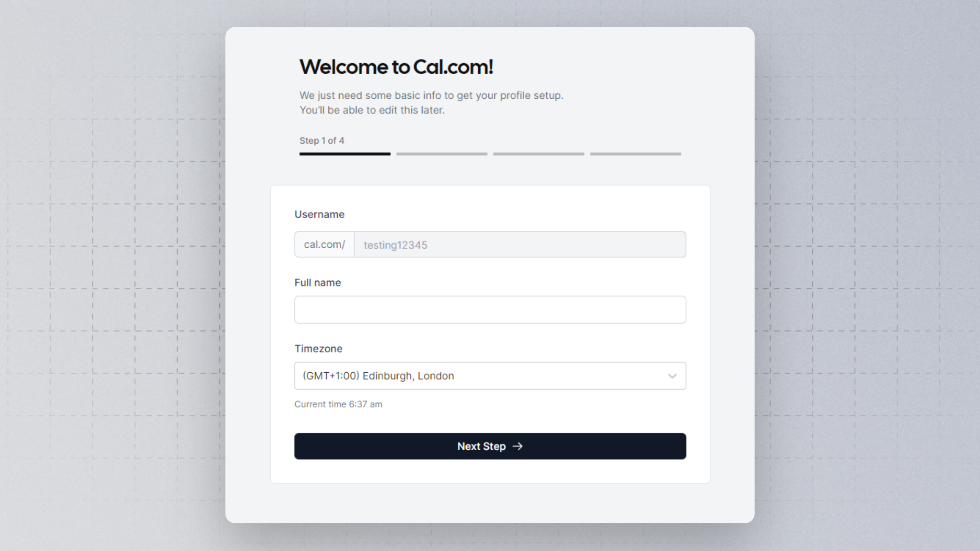Screen dimensions: 980x551
Task: Click the Current time 6:37 am text
Action: [x=338, y=404]
